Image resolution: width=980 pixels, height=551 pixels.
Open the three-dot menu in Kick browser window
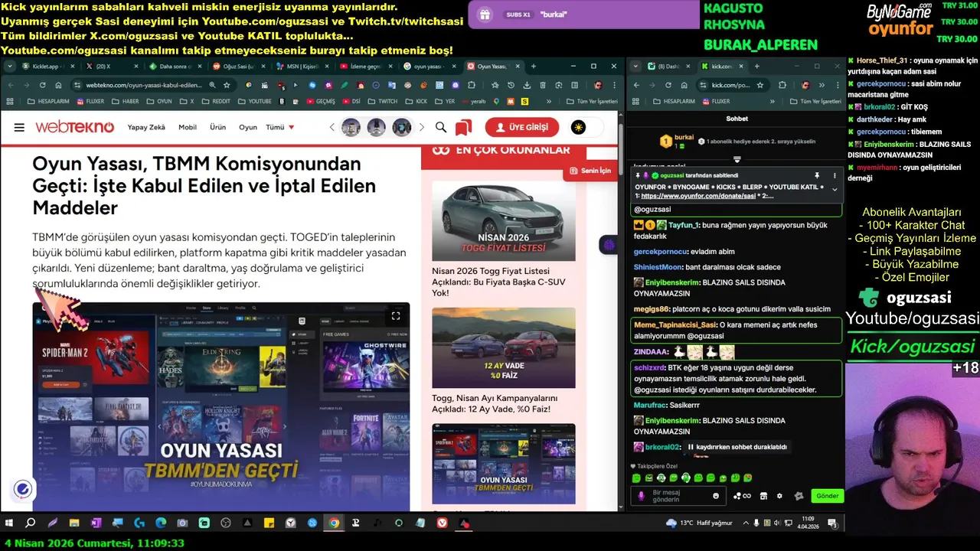point(836,85)
